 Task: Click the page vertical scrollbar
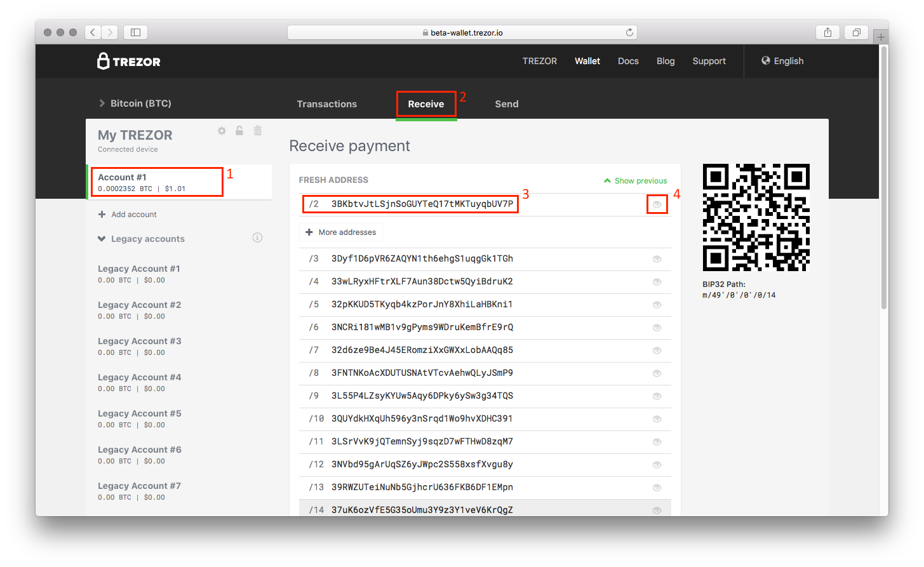(x=884, y=178)
